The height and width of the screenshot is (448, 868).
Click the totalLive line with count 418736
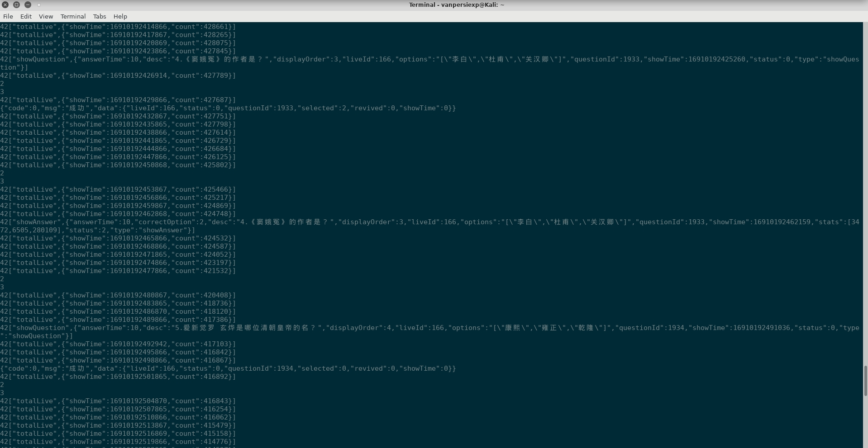point(118,303)
